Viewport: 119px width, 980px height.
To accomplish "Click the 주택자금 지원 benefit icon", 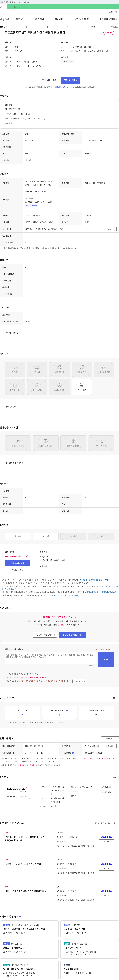I will 15,387.
